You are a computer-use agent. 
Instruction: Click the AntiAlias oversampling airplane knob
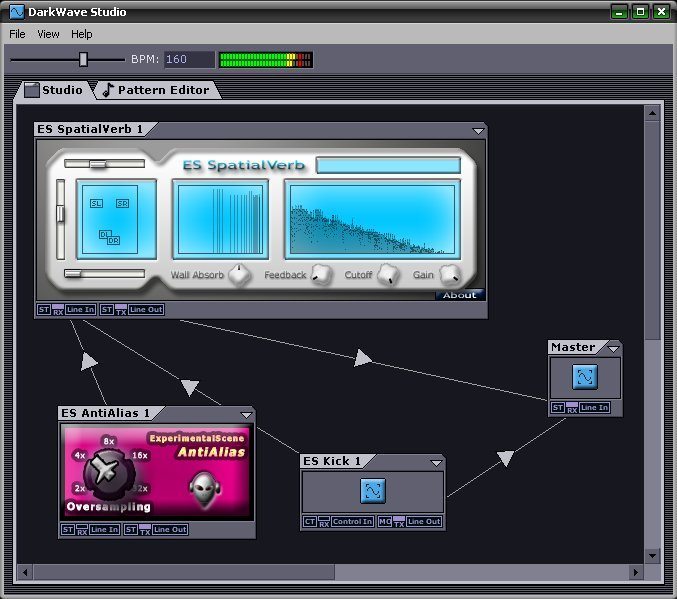click(108, 472)
